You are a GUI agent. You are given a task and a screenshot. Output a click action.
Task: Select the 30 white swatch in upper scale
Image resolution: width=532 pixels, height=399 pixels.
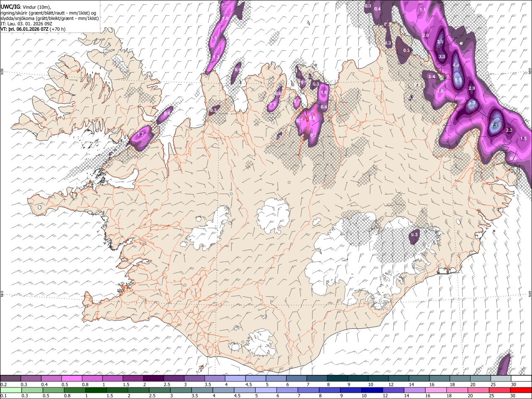coord(522,378)
